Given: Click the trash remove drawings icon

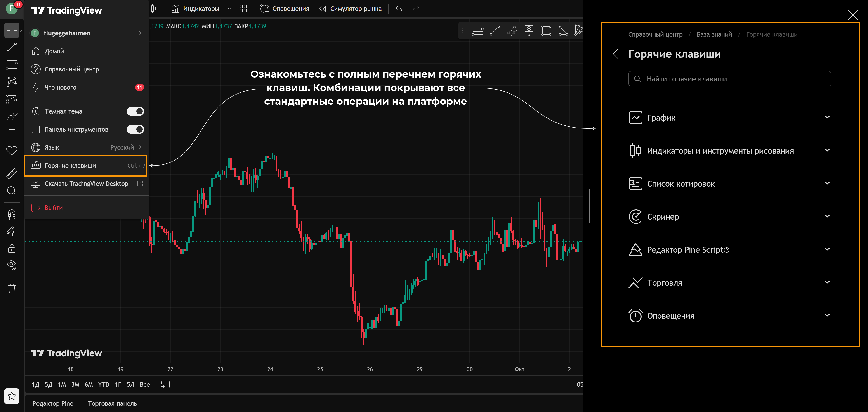Looking at the screenshot, I should (x=12, y=289).
